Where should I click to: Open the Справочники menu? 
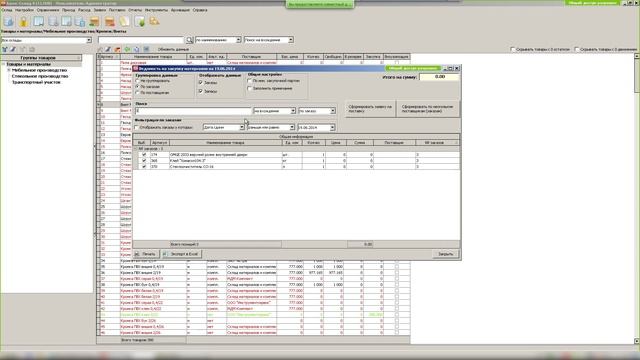coord(48,10)
